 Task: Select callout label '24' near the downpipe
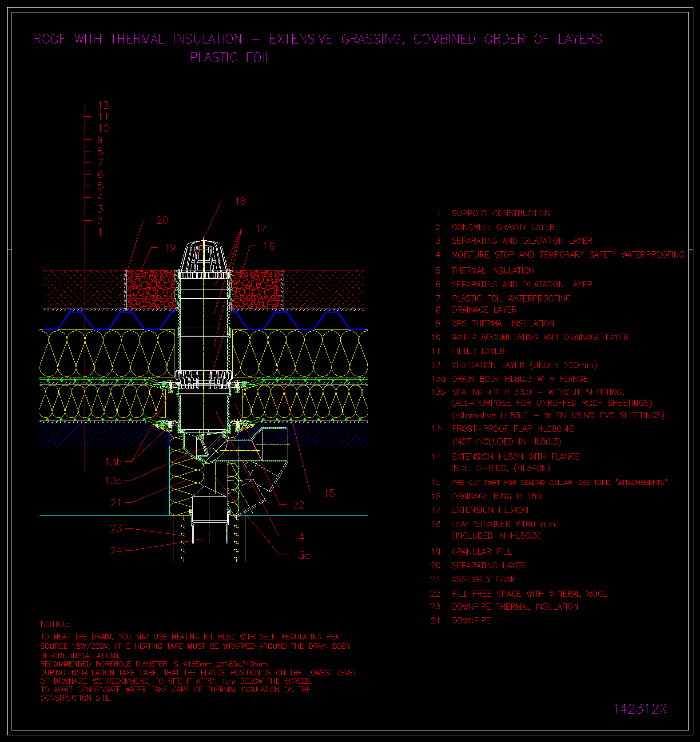click(116, 551)
